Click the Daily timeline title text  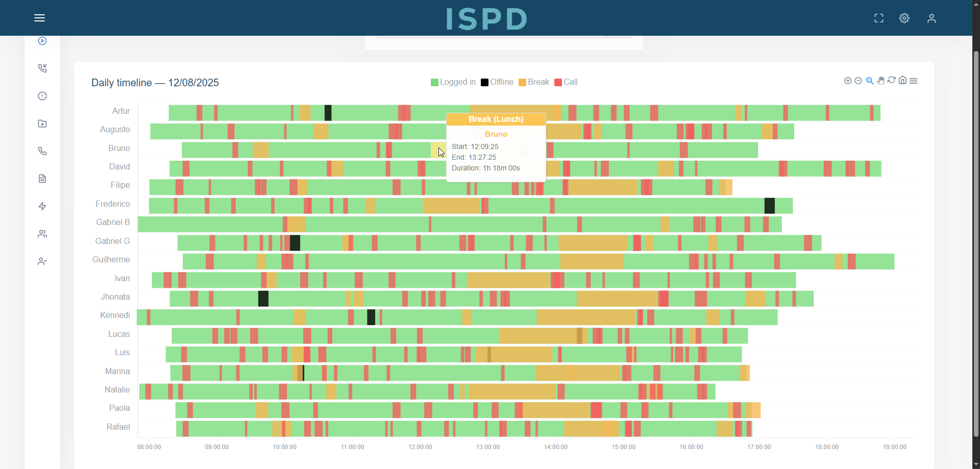[x=155, y=83]
